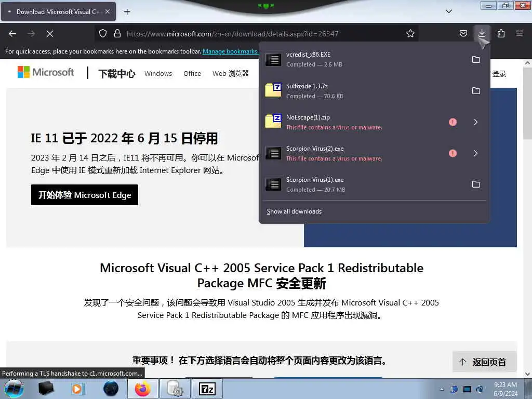Open 7-Zip from the taskbar
The width and height of the screenshot is (532, 399).
pos(207,389)
